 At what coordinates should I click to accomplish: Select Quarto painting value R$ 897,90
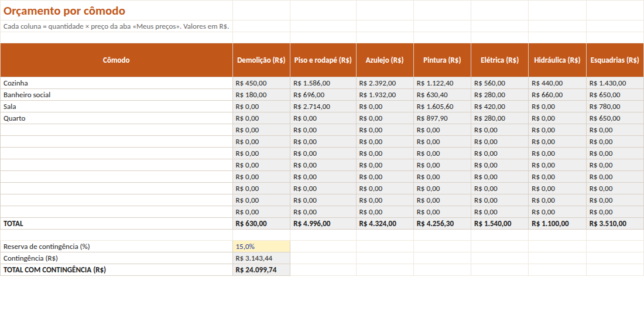[x=443, y=118]
